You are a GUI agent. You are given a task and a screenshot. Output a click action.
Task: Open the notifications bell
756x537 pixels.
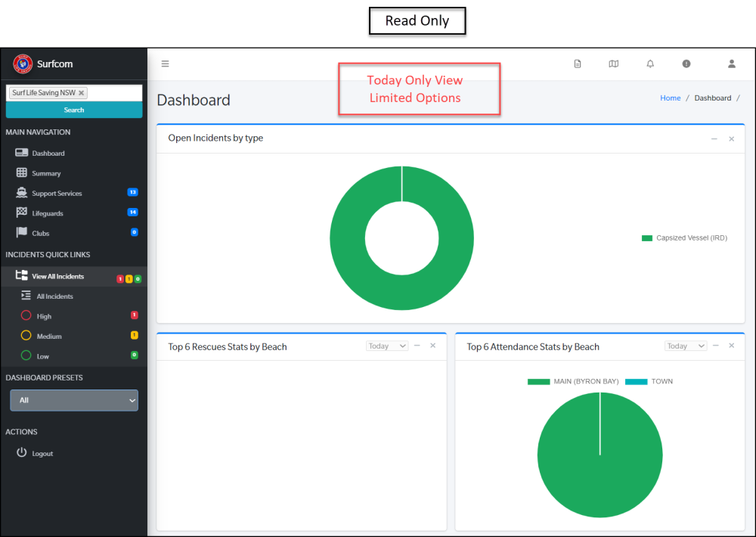[x=649, y=64]
